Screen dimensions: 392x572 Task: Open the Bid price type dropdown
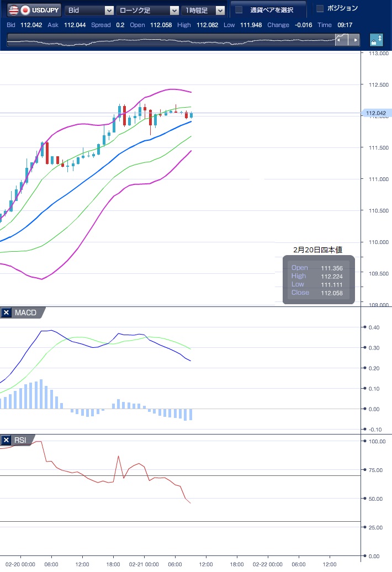tap(109, 10)
